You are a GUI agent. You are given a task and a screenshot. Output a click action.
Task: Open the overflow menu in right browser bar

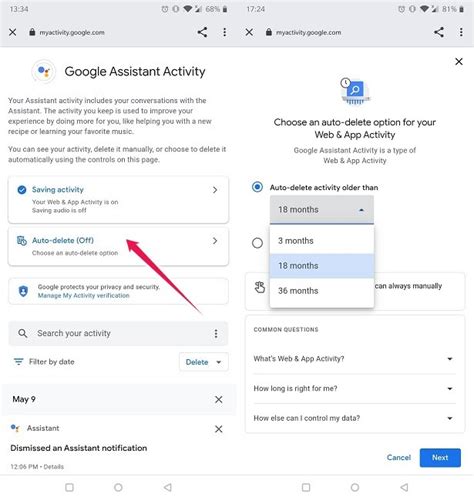coord(461,32)
